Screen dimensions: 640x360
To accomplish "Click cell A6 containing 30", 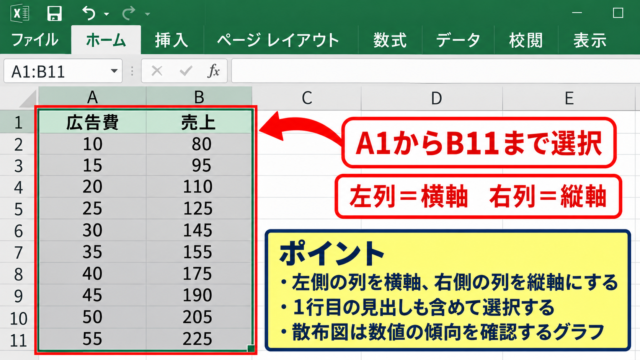I will click(x=93, y=231).
